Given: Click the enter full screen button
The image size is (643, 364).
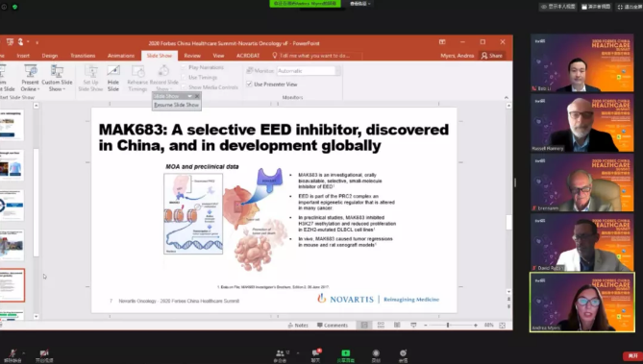Looking at the screenshot, I should pos(630,7).
